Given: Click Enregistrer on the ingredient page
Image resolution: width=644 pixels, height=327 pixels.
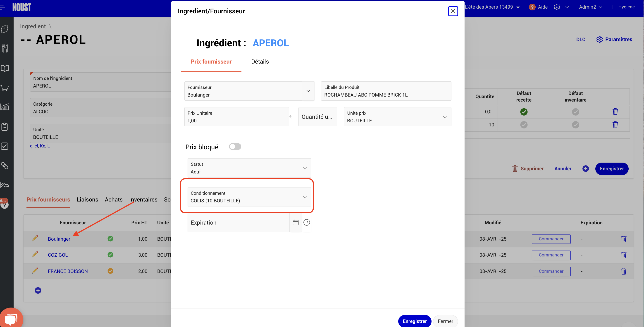Looking at the screenshot, I should pos(612,169).
